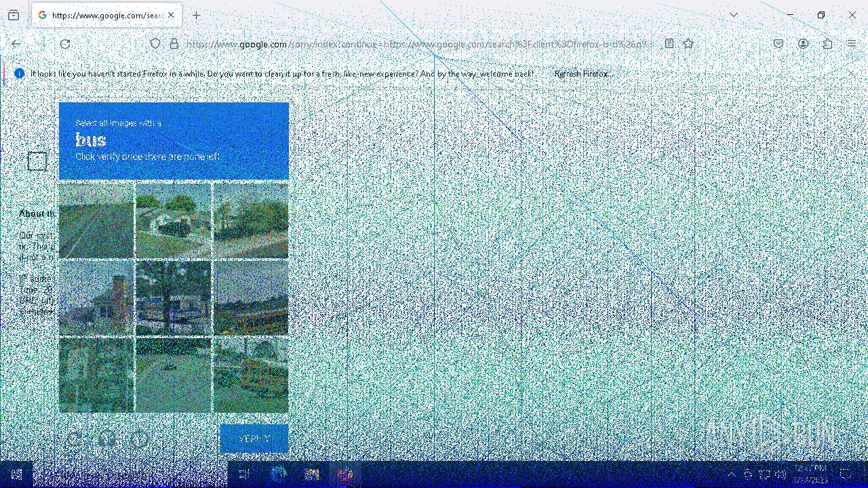Open a new tab with plus button

coord(196,15)
